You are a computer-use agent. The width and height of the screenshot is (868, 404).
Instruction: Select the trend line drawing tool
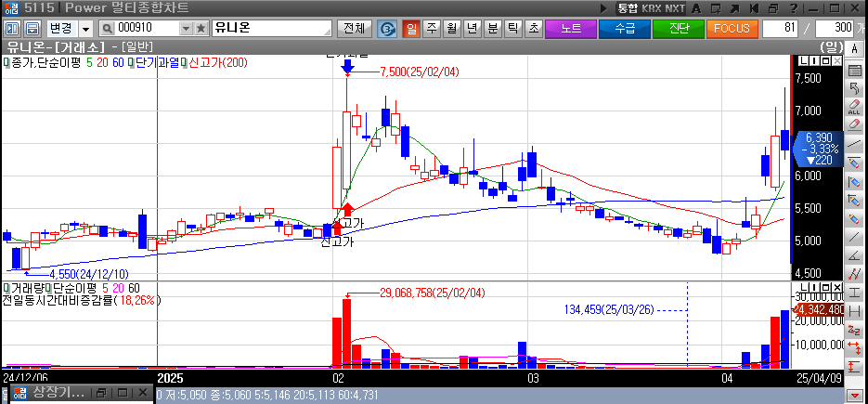(x=855, y=144)
